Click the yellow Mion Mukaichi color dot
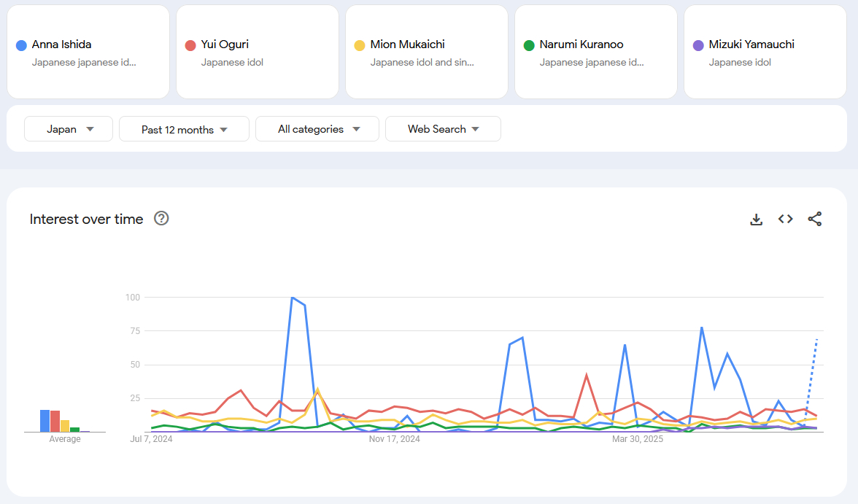858x504 pixels. (360, 45)
